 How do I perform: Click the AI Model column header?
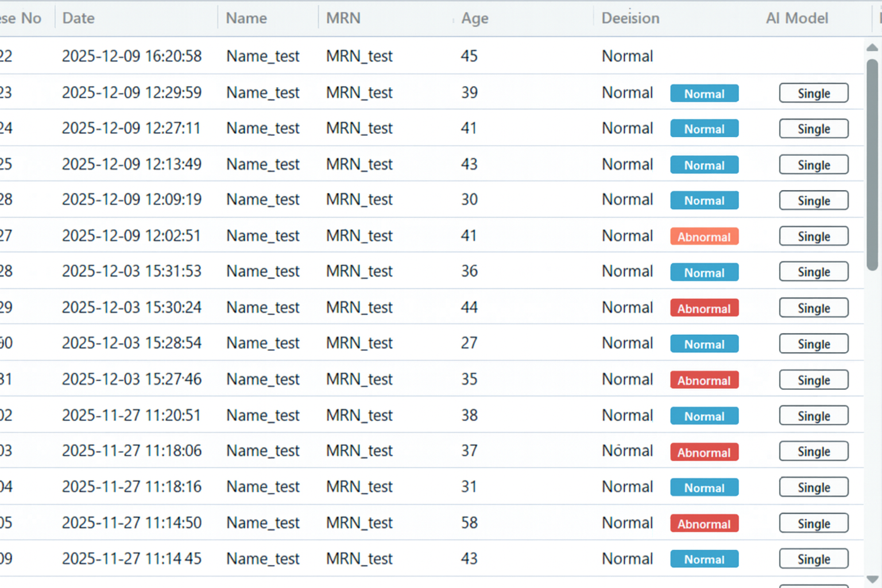point(796,18)
